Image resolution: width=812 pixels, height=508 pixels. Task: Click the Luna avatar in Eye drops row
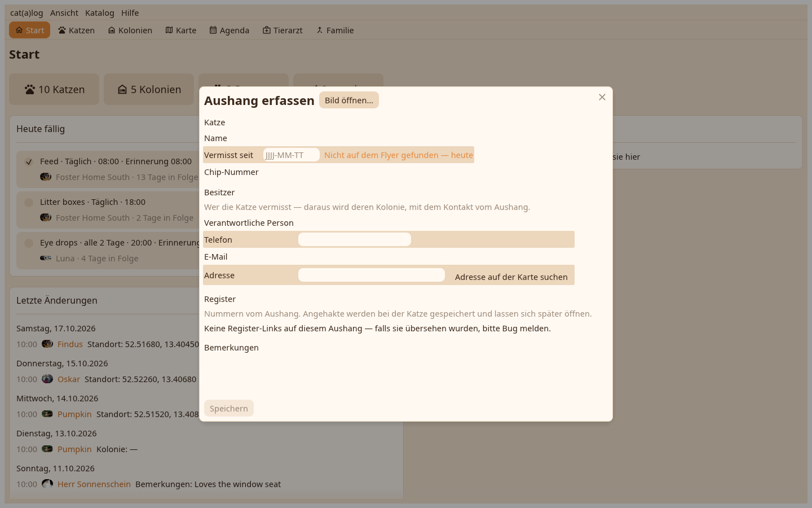point(46,258)
